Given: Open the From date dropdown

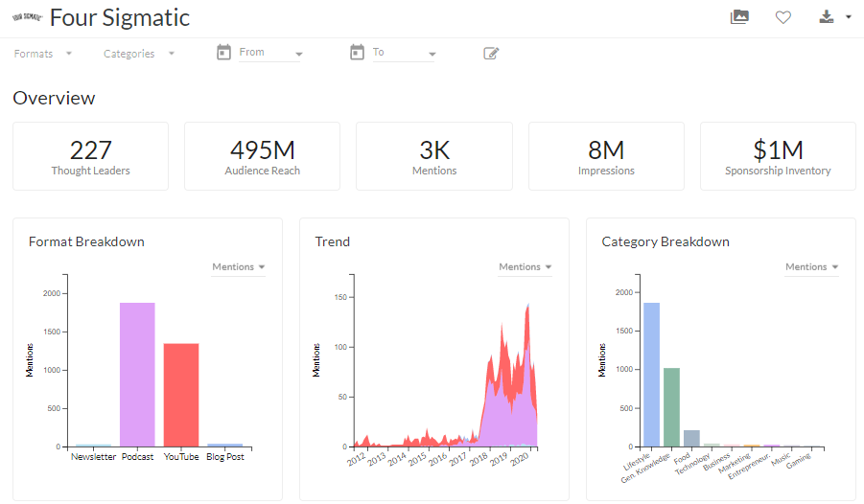Looking at the screenshot, I should point(270,53).
